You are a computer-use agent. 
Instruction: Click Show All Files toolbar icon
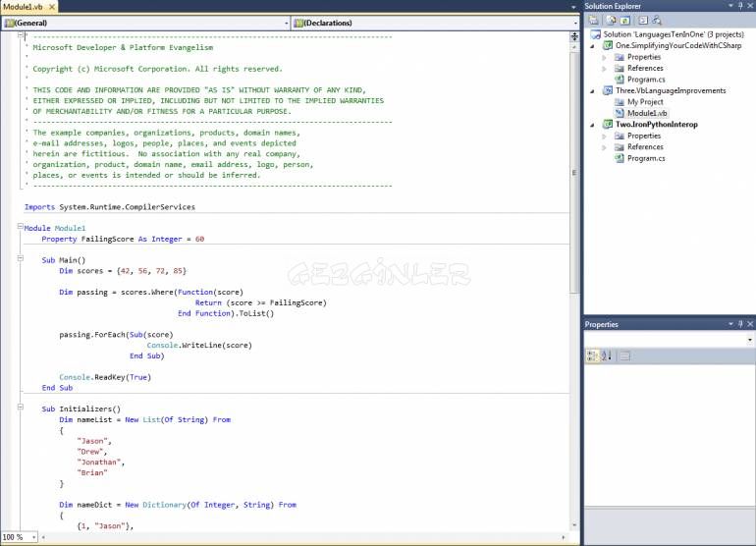[x=612, y=21]
